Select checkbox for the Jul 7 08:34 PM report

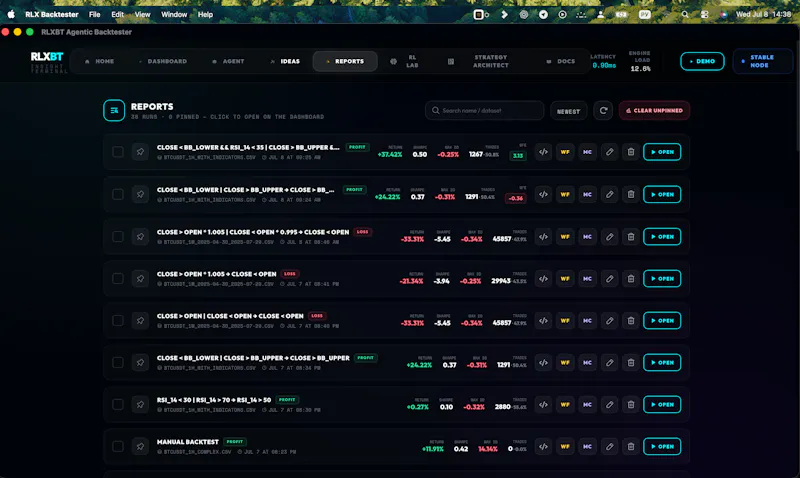pos(117,363)
